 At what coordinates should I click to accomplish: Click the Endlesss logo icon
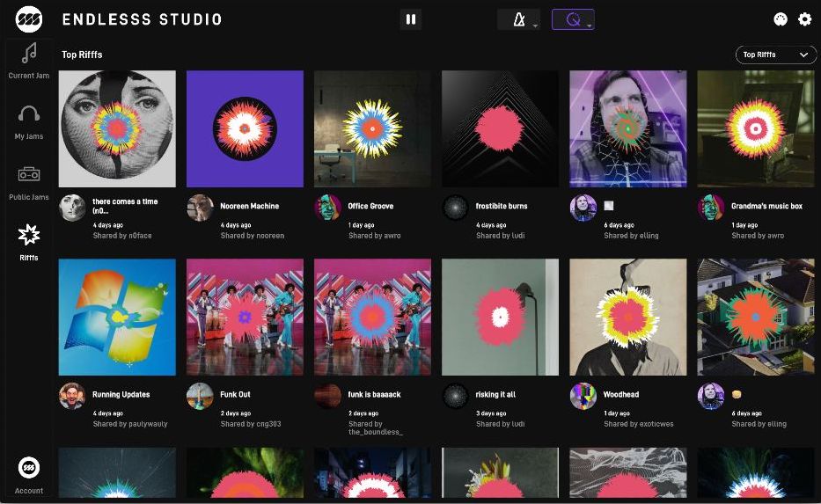click(29, 19)
